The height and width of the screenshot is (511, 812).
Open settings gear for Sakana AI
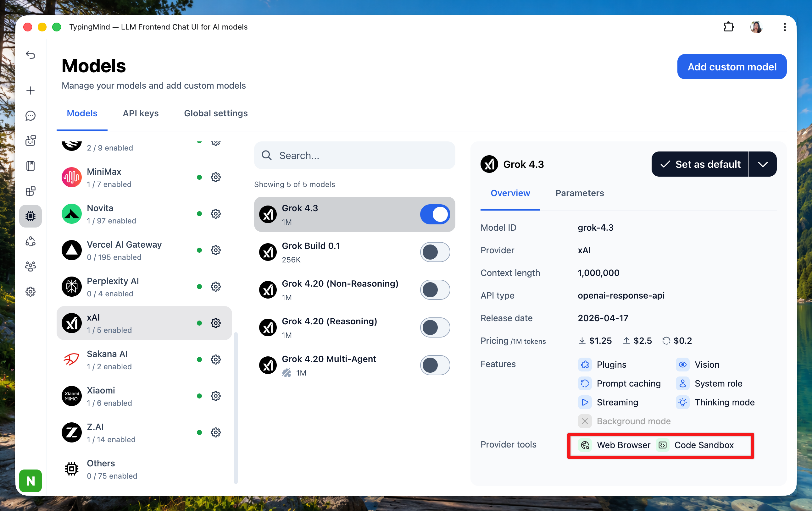[215, 359]
